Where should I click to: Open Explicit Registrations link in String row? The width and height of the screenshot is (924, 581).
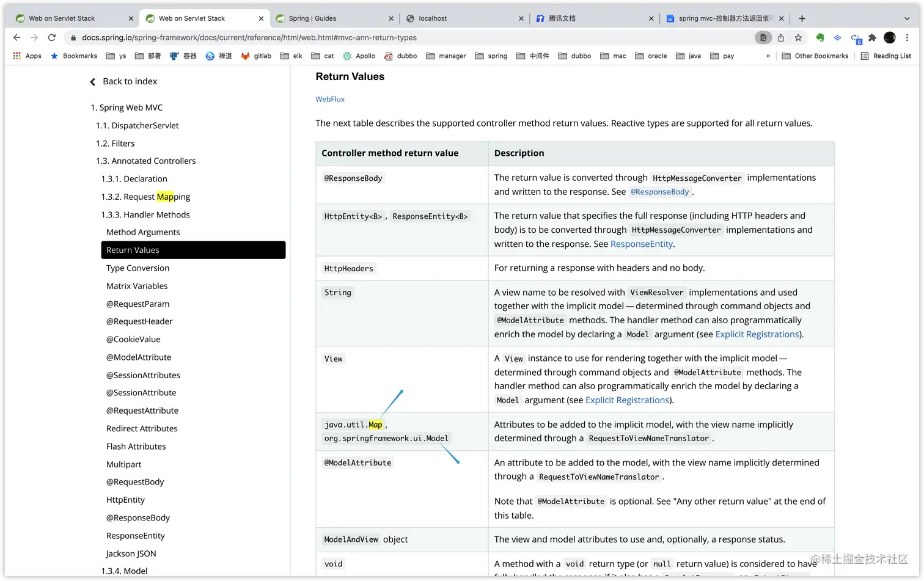[x=757, y=334]
